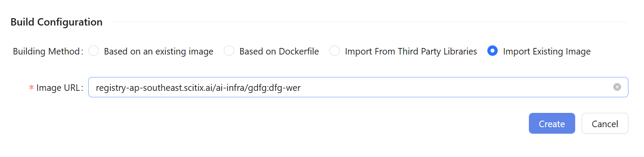Click the 'Import From Third Party Libraries' label text

click(411, 51)
